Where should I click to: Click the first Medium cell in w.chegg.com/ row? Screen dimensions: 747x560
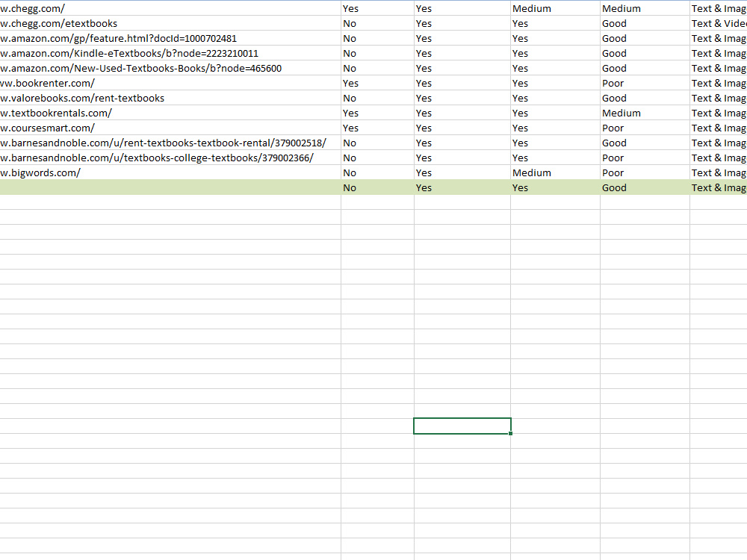555,8
